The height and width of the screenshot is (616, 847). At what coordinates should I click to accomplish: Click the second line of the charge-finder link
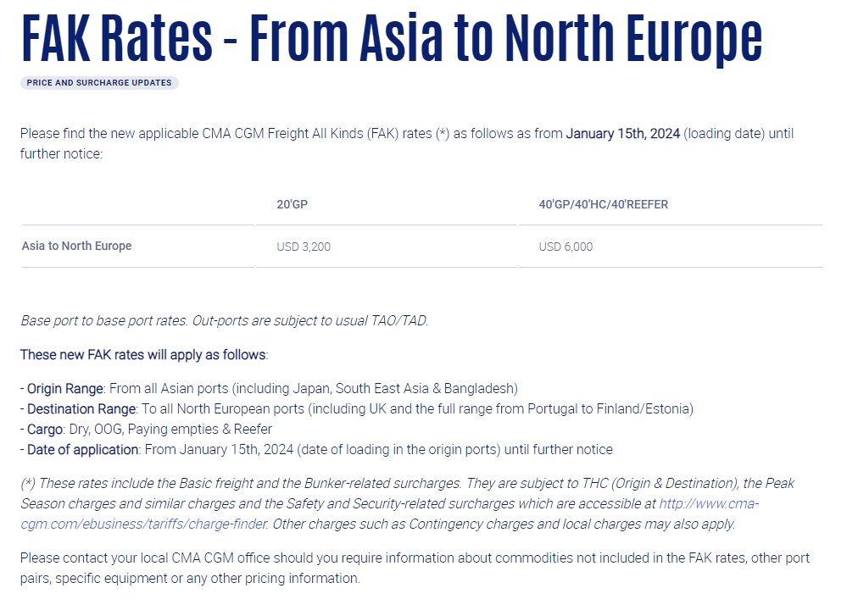click(143, 524)
